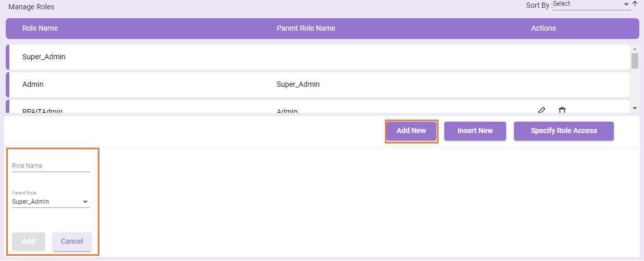Click the roles list scrollbar thumb
This screenshot has height=261, width=644.
pos(635,61)
